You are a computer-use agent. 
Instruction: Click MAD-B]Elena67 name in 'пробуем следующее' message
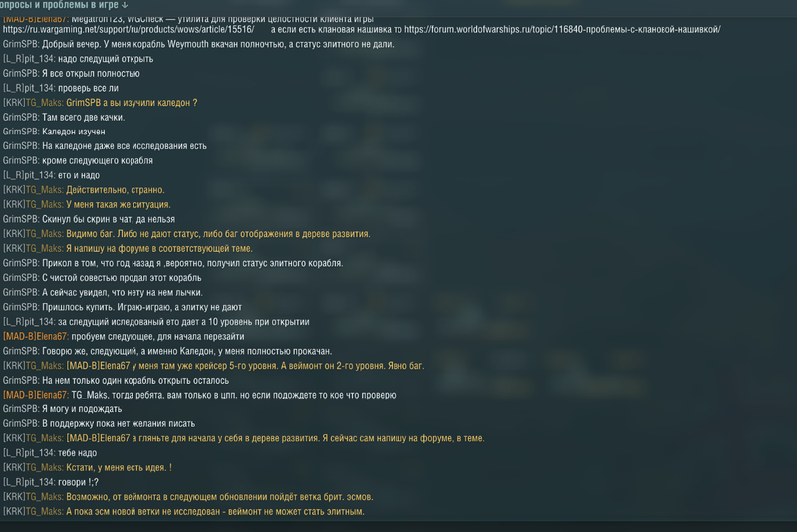click(35, 337)
